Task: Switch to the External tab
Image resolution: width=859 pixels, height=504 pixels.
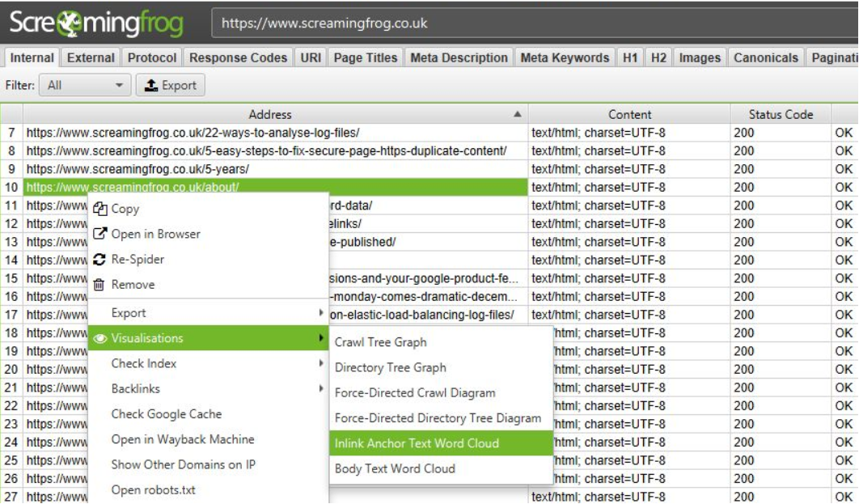Action: (x=91, y=57)
